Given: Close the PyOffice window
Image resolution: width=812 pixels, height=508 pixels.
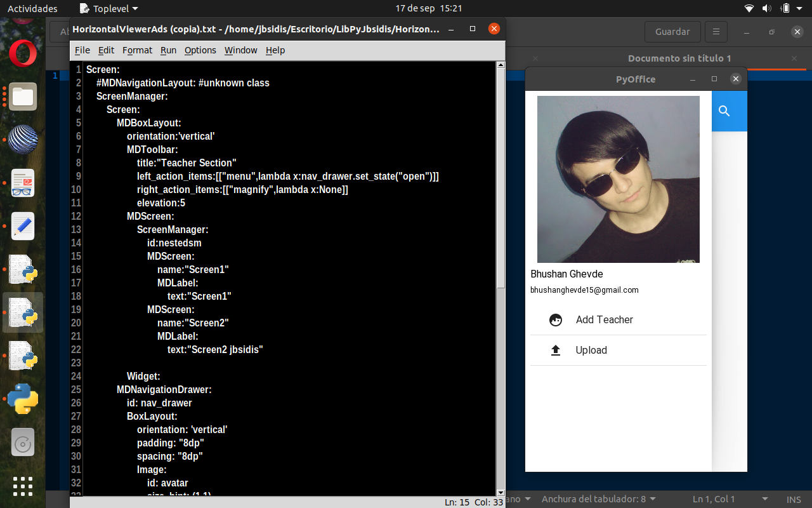Looking at the screenshot, I should [736, 79].
